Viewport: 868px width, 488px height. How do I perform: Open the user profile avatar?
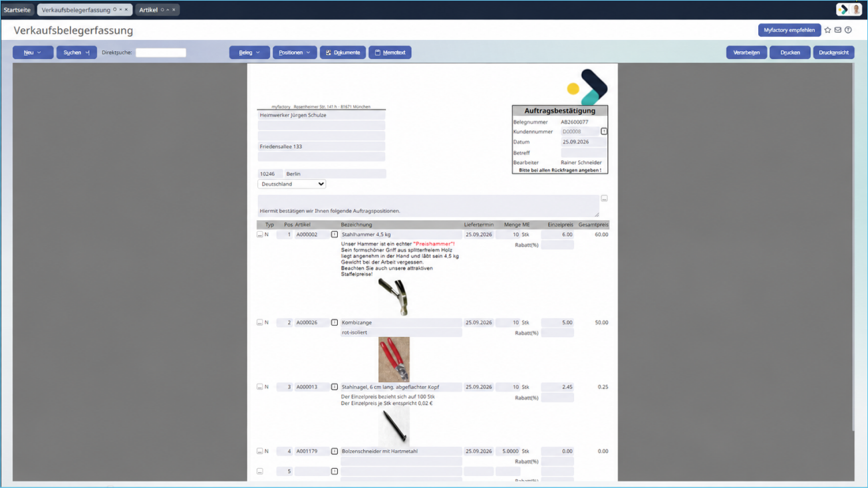coord(856,9)
